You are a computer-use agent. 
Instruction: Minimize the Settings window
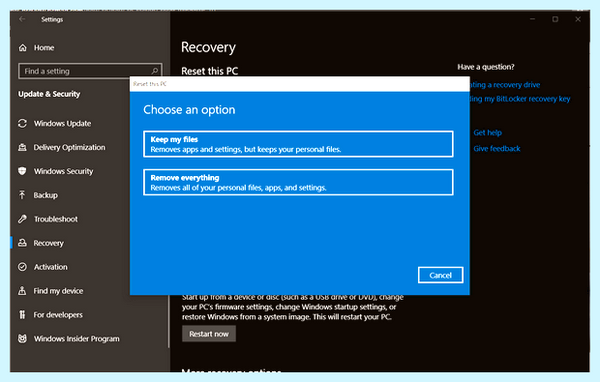(532, 19)
